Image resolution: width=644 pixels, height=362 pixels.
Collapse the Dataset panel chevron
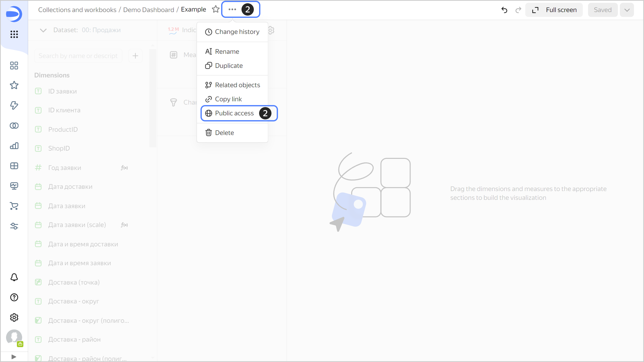(x=43, y=30)
